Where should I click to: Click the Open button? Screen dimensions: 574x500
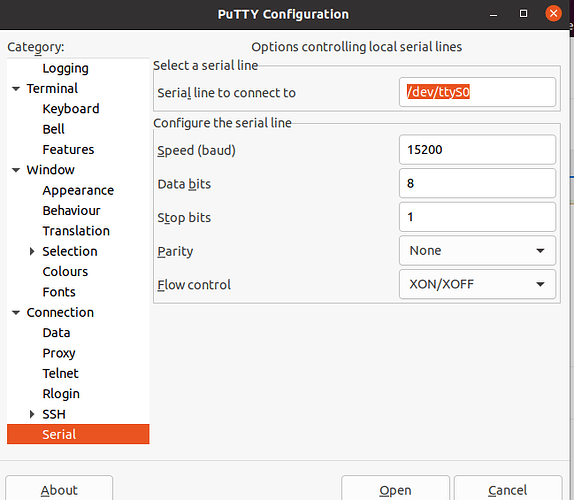click(x=395, y=489)
